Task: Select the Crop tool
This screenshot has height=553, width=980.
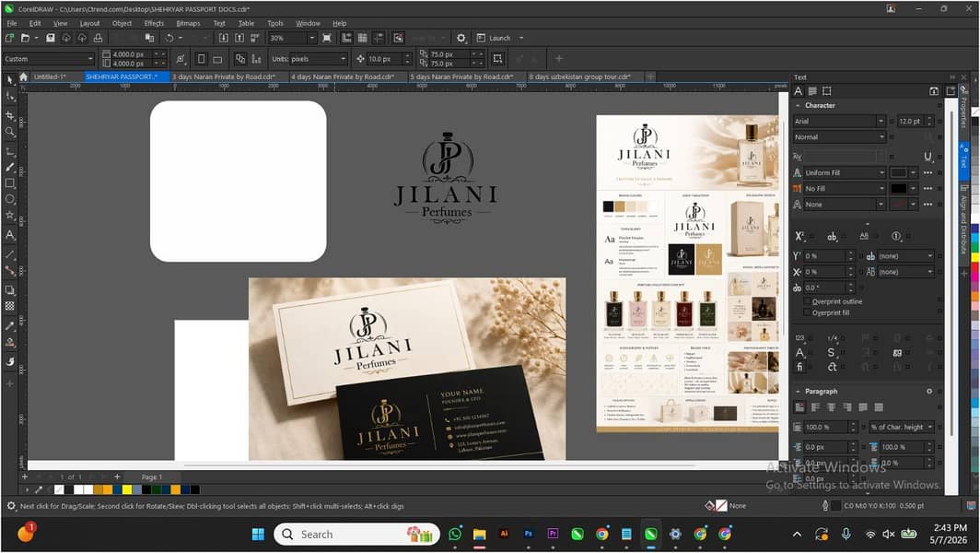Action: (9, 116)
